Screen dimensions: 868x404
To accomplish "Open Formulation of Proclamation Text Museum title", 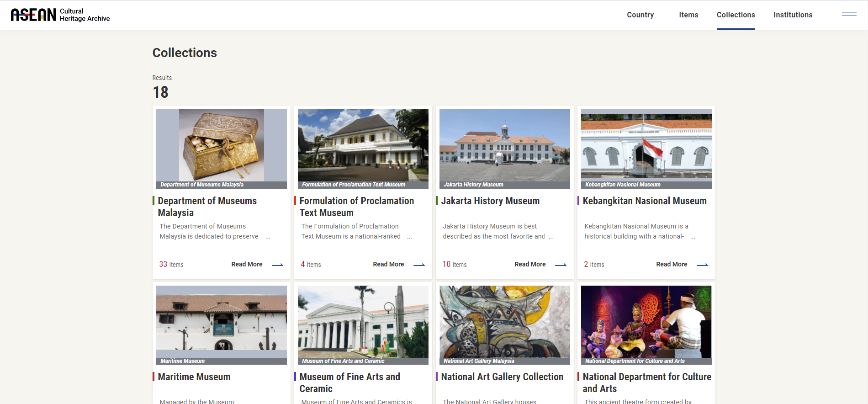I will coord(356,207).
